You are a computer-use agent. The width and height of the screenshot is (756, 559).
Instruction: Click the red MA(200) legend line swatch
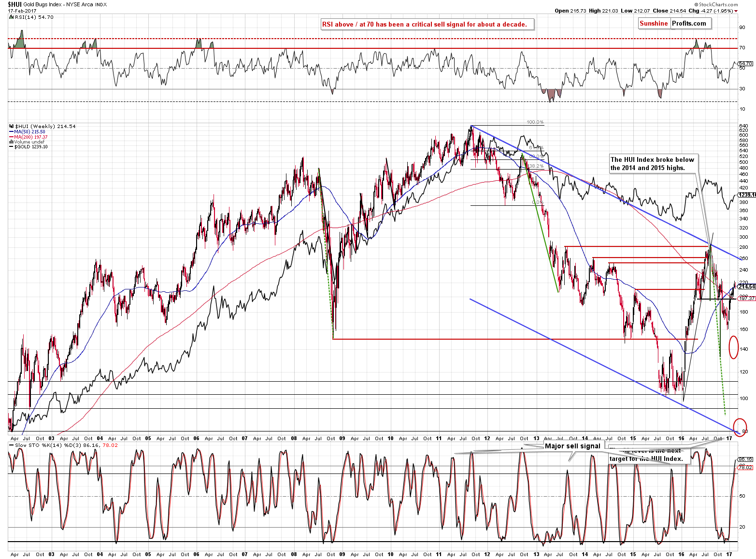click(12, 137)
